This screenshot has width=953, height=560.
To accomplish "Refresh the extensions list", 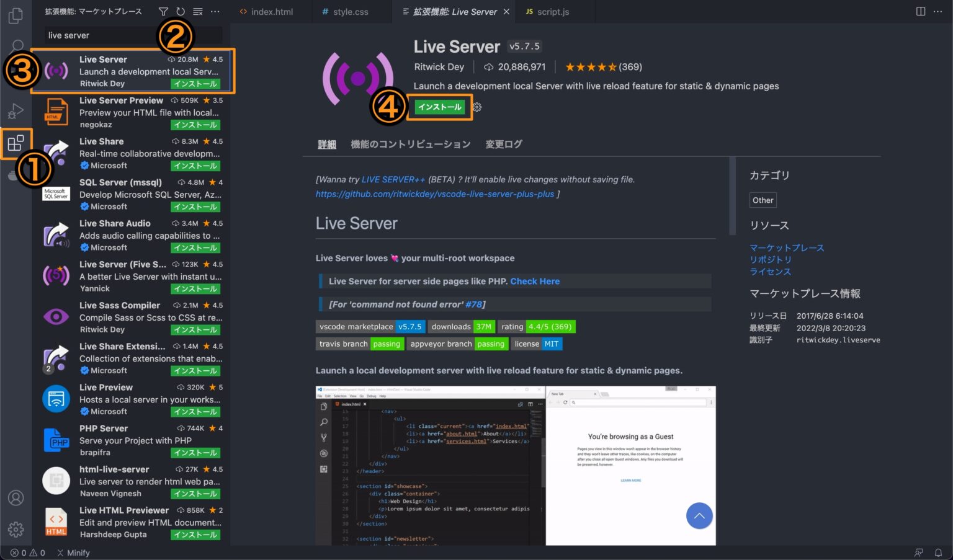I will click(180, 11).
